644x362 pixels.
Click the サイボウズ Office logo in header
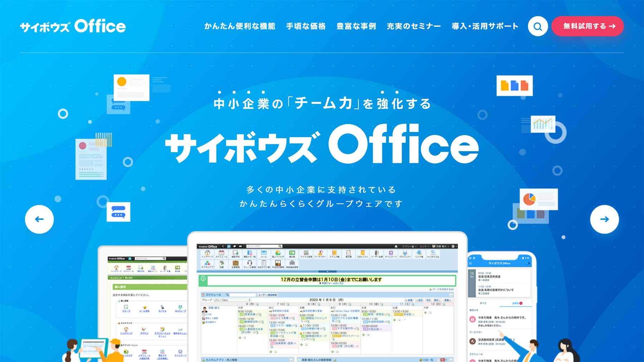pos(73,26)
